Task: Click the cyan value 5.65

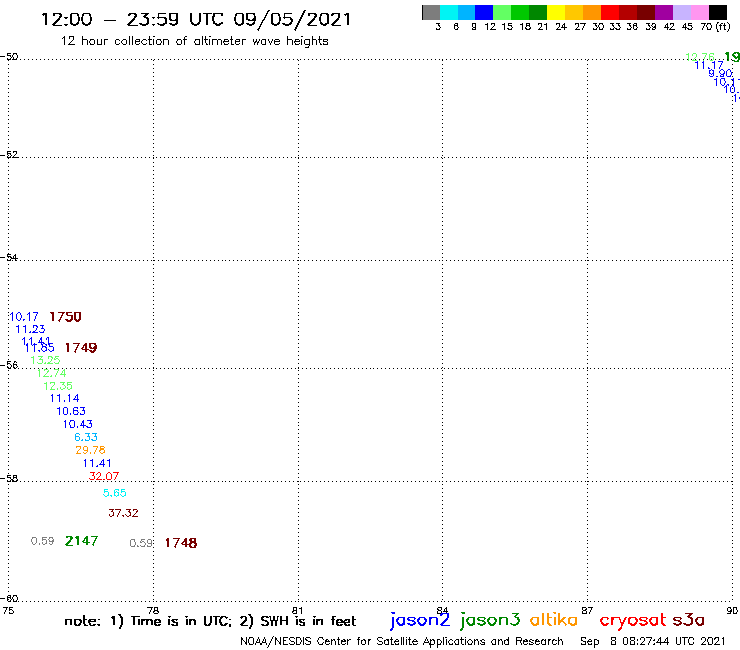Action: (x=115, y=493)
